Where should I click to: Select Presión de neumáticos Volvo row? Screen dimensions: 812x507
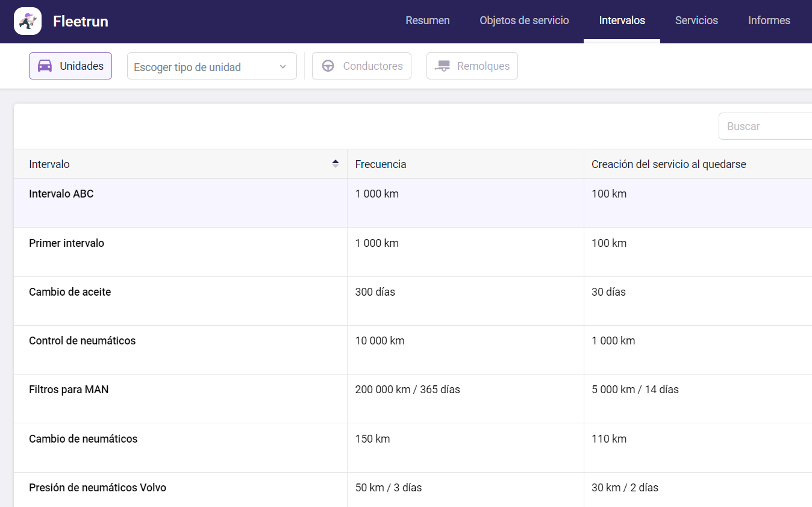coord(413,490)
